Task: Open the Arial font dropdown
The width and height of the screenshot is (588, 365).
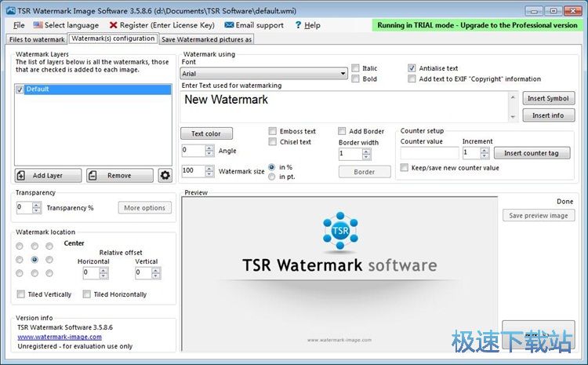Action: 264,74
